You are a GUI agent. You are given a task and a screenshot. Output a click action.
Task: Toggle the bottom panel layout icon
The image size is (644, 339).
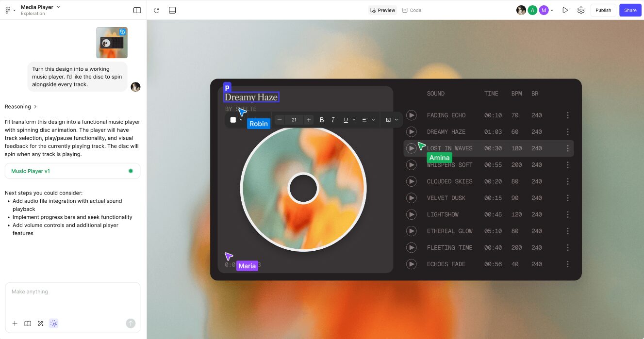[x=172, y=10]
